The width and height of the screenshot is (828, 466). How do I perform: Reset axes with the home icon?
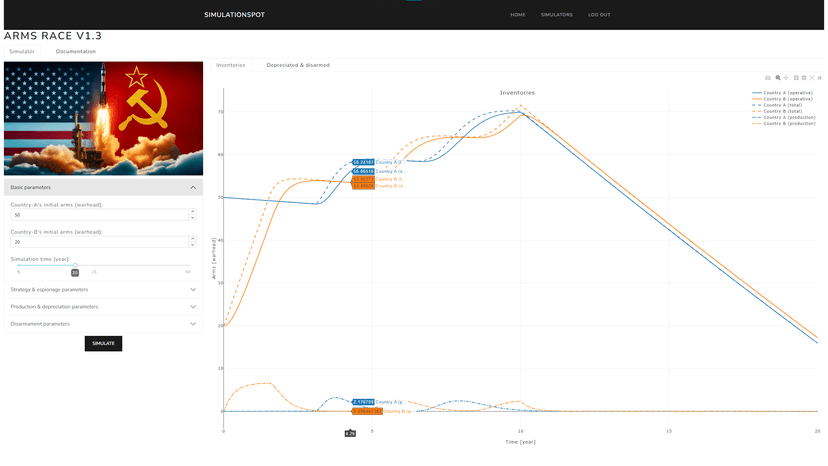(821, 77)
